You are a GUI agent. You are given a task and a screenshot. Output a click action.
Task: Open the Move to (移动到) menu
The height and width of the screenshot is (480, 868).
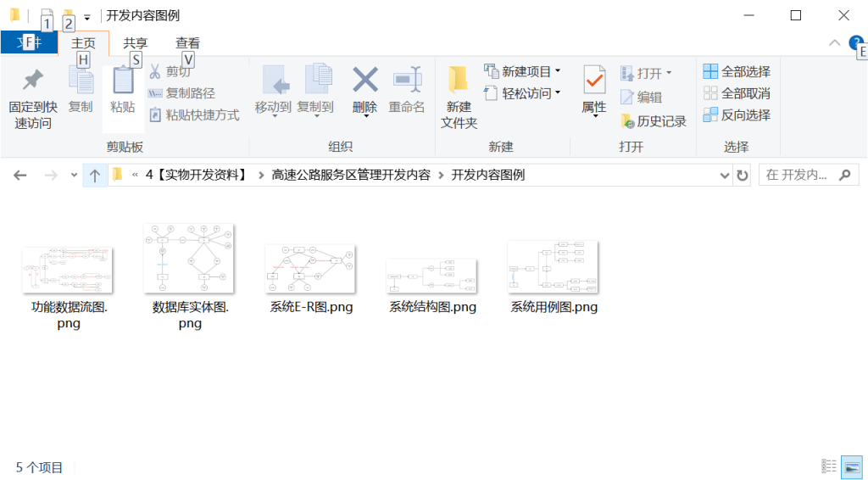pos(273,92)
